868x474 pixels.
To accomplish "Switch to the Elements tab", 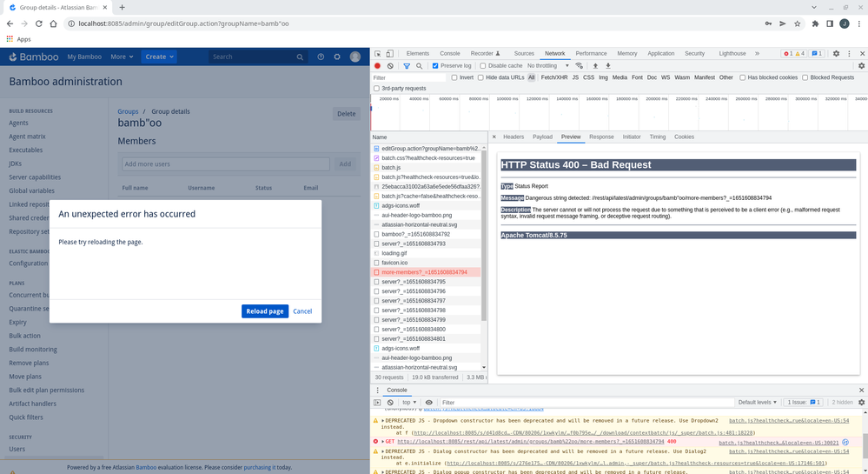I will coord(417,54).
